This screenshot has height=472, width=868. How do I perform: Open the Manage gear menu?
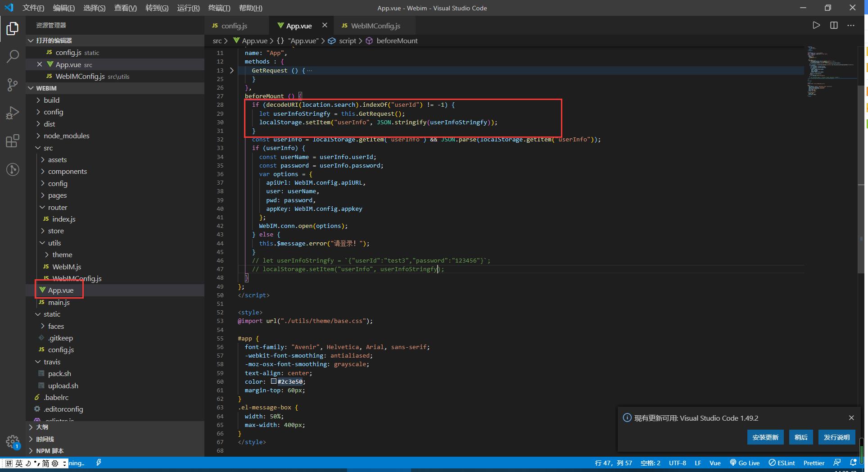tap(13, 441)
